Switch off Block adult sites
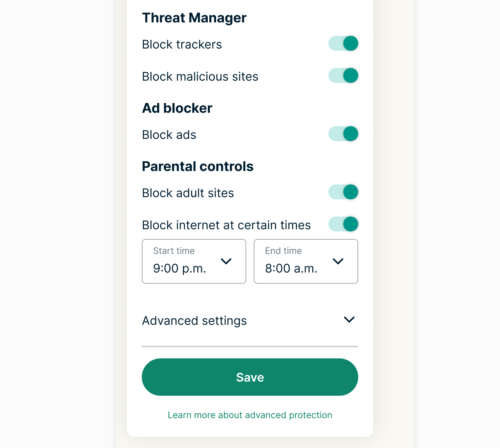The width and height of the screenshot is (500, 448). (343, 192)
